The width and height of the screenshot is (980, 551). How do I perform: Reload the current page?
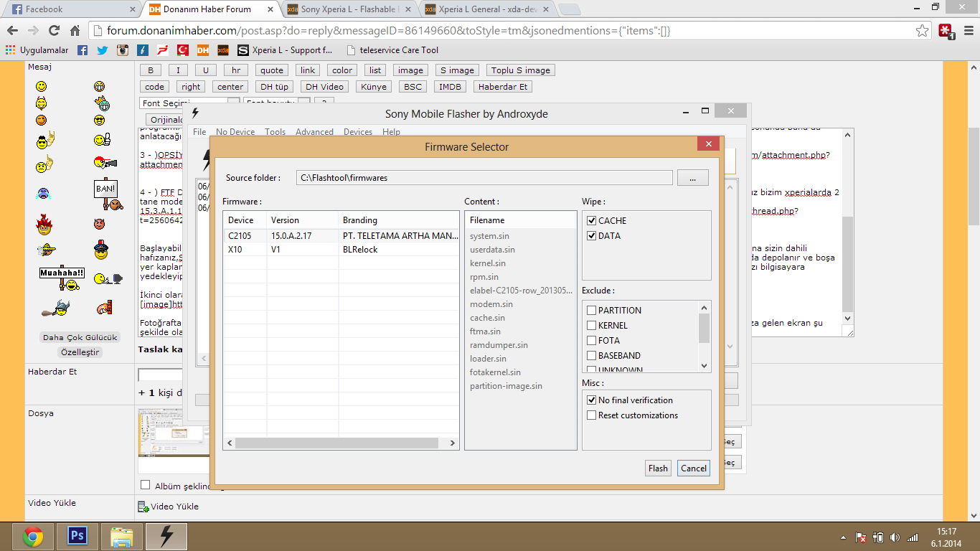(54, 31)
